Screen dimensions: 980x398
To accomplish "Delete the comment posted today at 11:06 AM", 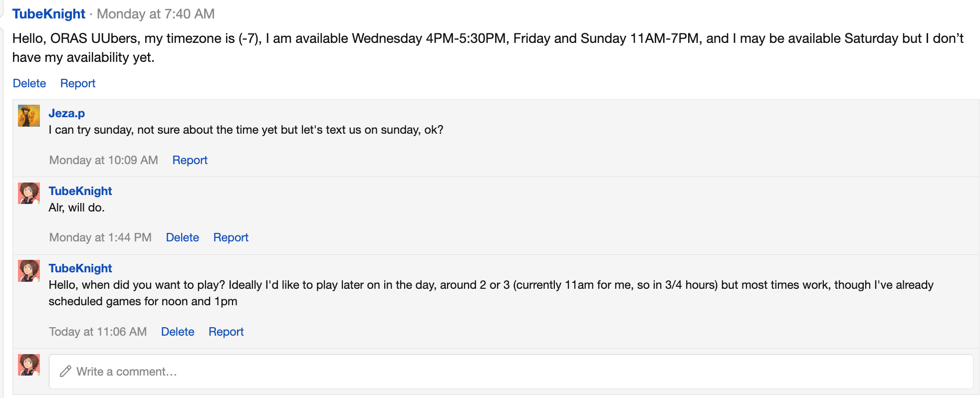I will point(178,332).
